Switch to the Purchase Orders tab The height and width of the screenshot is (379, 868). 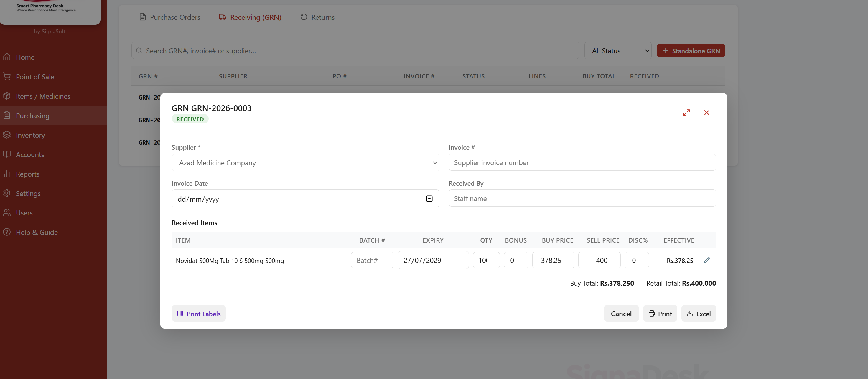pyautogui.click(x=170, y=17)
